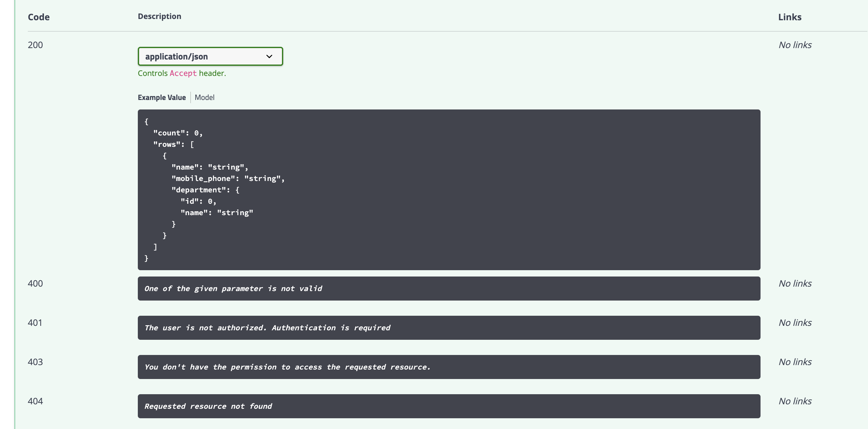Click the Code column header

[x=39, y=17]
